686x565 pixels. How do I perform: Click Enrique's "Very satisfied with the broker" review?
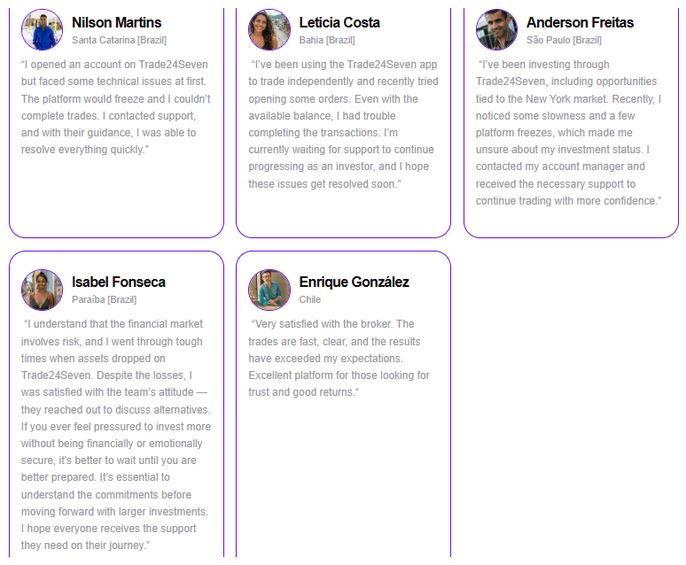point(340,358)
